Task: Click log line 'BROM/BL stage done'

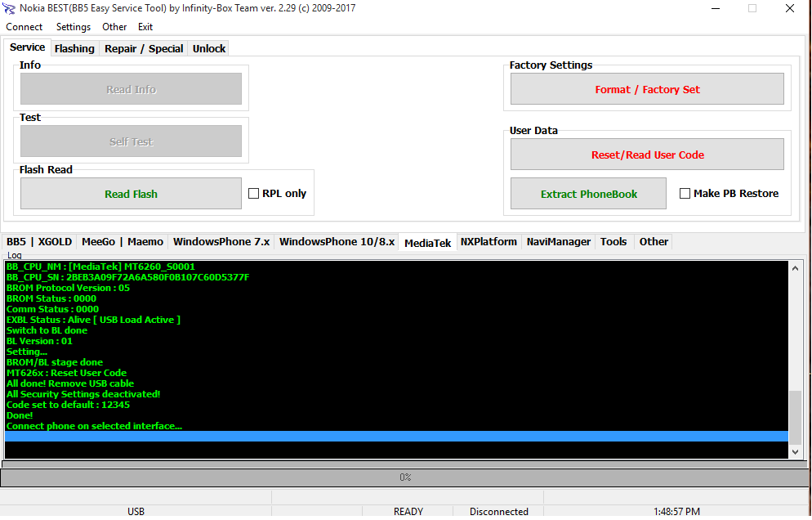Action: (x=55, y=362)
